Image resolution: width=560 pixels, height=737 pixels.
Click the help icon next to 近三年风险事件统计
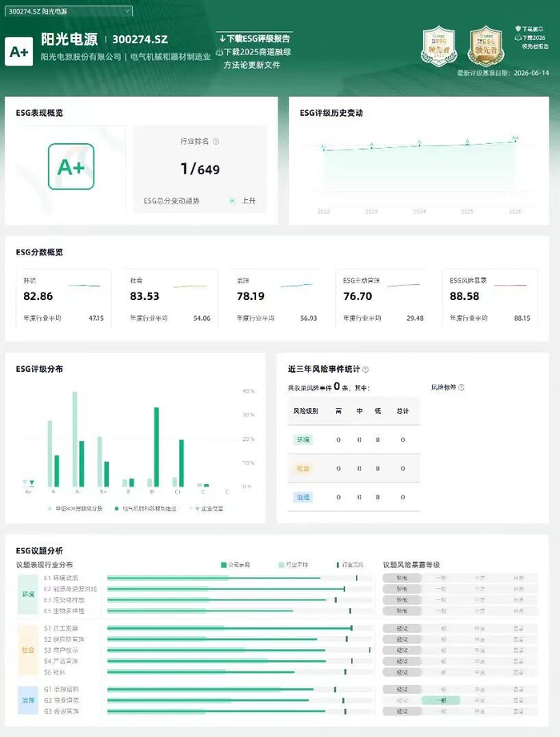pos(366,370)
